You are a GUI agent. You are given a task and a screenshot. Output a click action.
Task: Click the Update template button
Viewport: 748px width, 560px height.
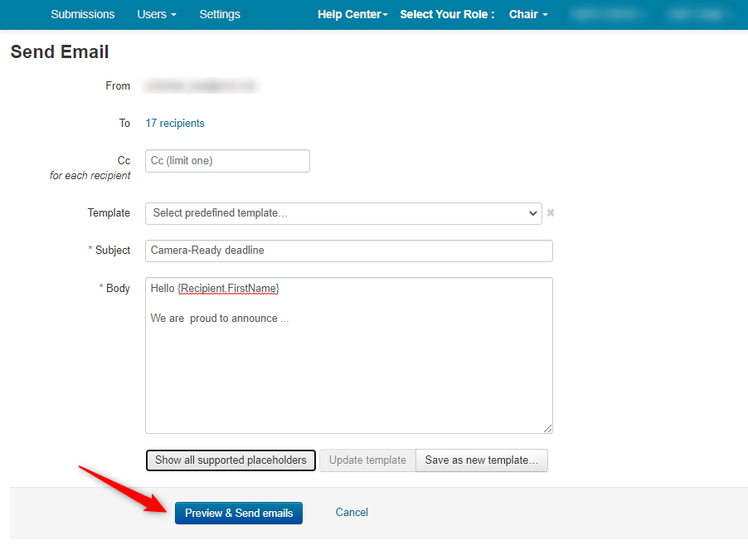(367, 460)
